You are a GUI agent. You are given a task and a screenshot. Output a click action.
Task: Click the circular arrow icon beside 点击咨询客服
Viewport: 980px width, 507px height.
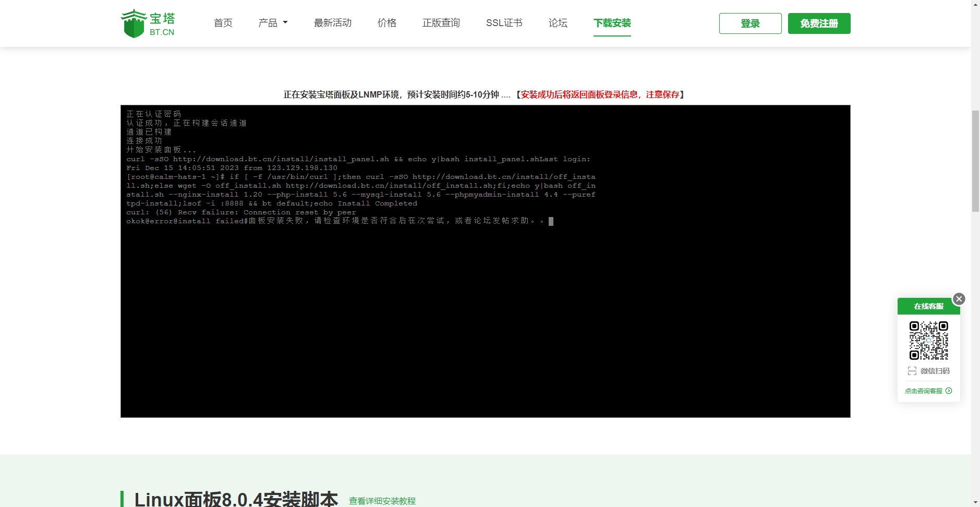click(x=948, y=391)
